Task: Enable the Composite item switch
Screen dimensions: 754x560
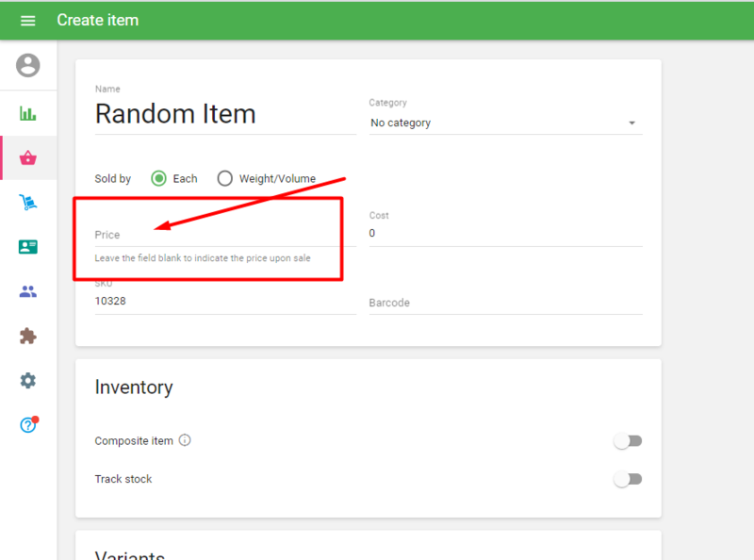Action: [627, 440]
